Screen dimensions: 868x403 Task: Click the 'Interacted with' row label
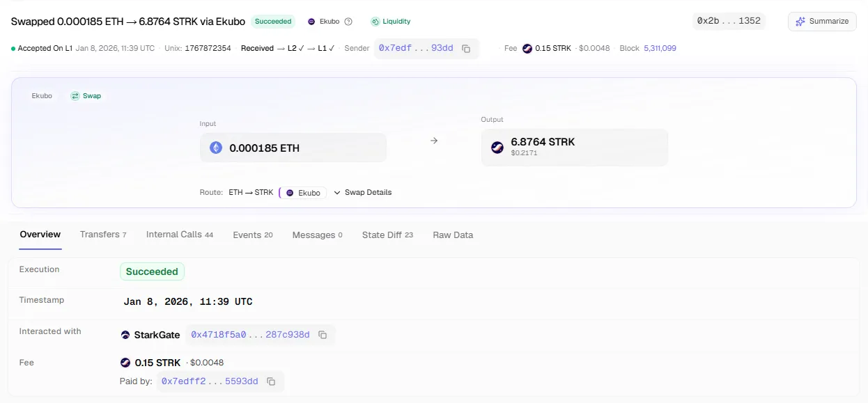pos(50,331)
